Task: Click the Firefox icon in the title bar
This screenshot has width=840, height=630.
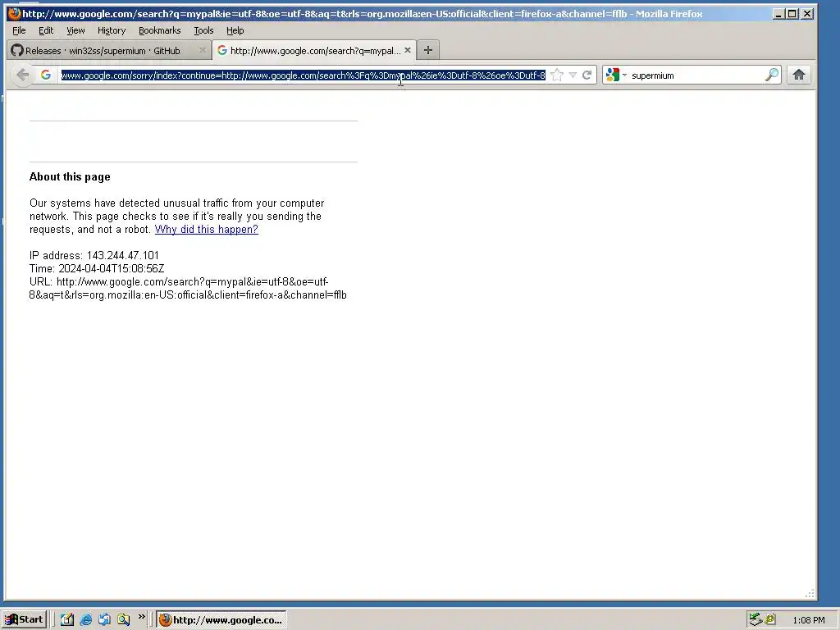Action: pyautogui.click(x=15, y=13)
